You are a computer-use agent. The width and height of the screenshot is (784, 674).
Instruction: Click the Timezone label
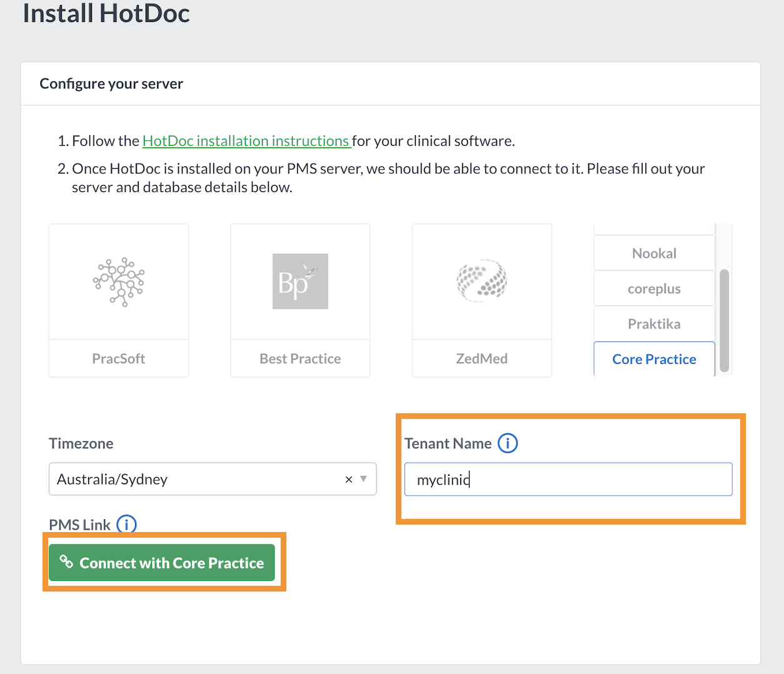pos(81,443)
